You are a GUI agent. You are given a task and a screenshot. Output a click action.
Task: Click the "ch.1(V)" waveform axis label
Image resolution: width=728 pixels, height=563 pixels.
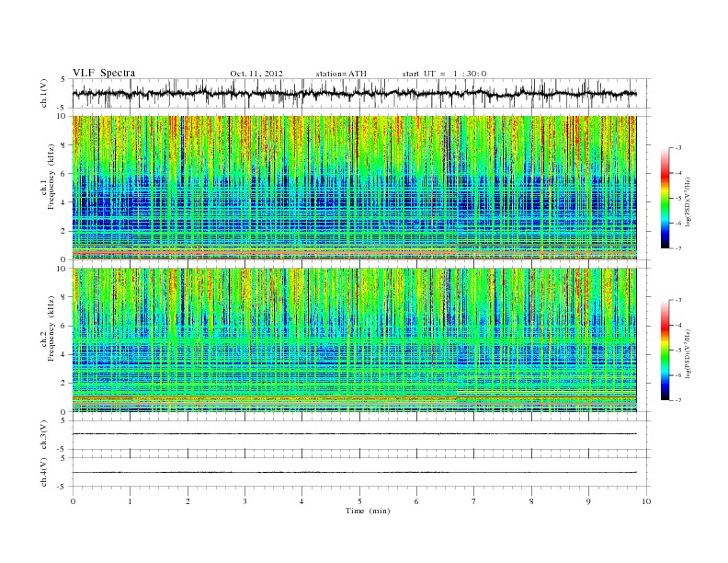pos(44,93)
